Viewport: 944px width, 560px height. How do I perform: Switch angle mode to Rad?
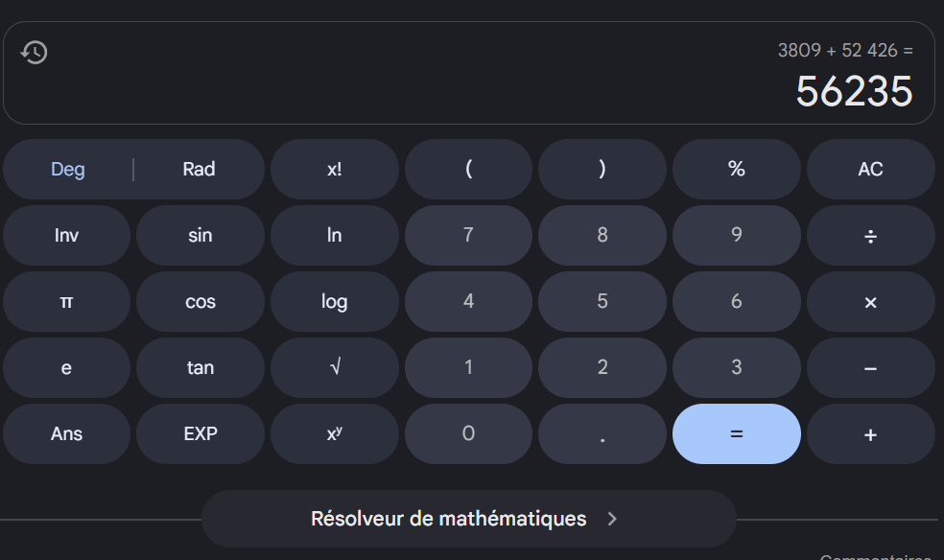tap(199, 170)
